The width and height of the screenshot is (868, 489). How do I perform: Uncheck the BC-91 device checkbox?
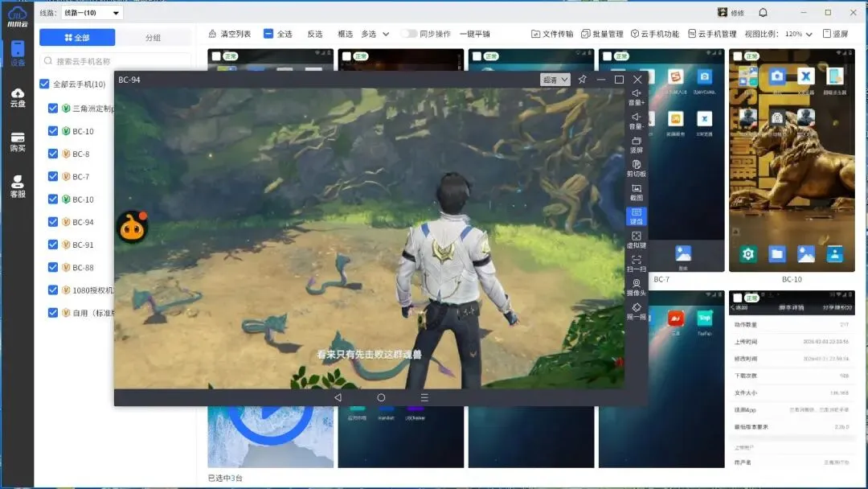coord(52,244)
